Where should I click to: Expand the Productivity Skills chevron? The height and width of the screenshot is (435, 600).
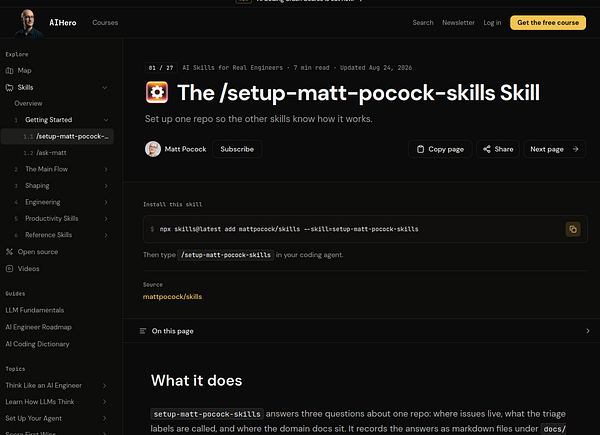(x=106, y=218)
